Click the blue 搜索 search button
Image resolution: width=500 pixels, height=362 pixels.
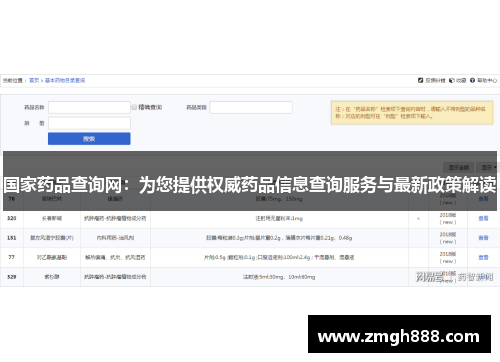[89, 139]
